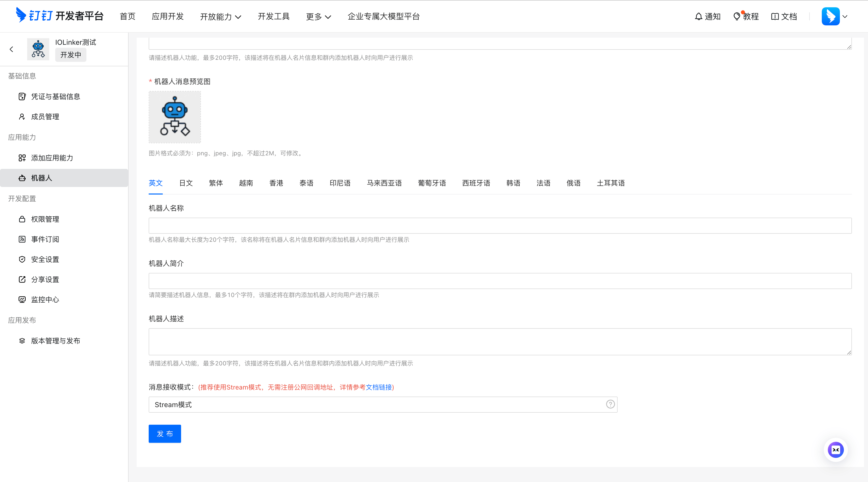Image resolution: width=868 pixels, height=482 pixels.
Task: Expand the 更多 dropdown in the top bar
Action: click(318, 17)
